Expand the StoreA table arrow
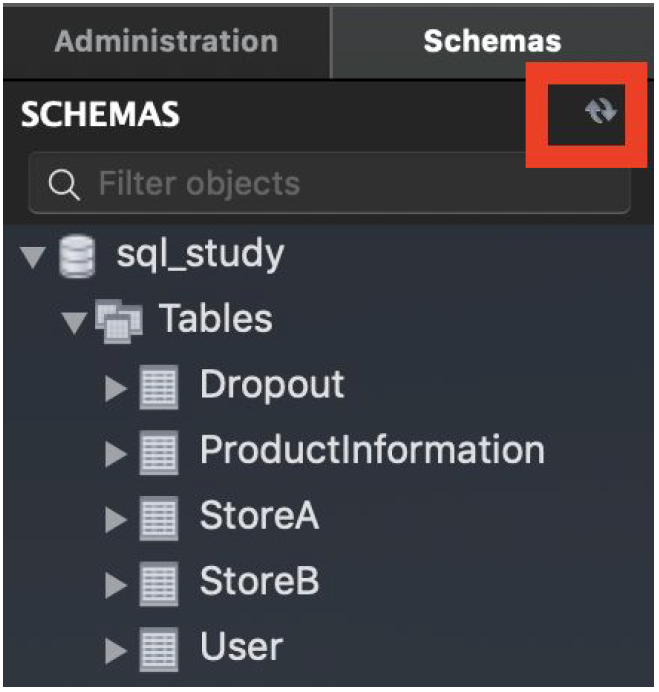Viewport: 659px width, 692px height. tap(117, 519)
